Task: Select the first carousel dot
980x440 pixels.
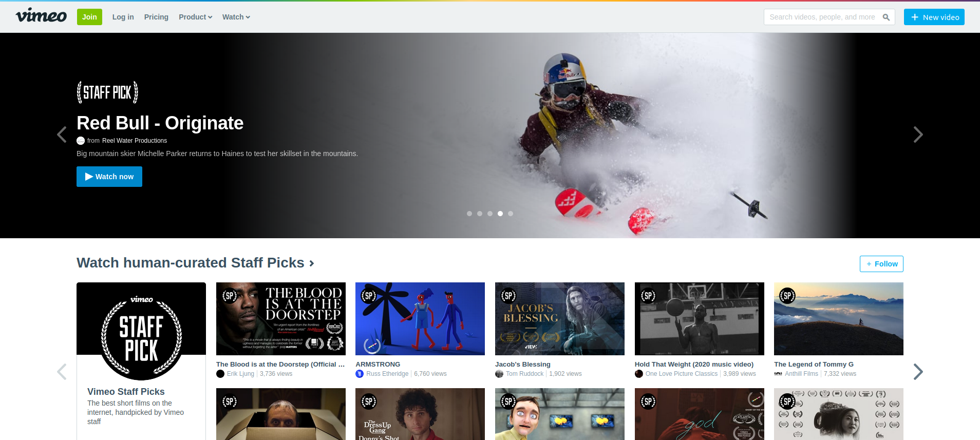Action: tap(469, 214)
